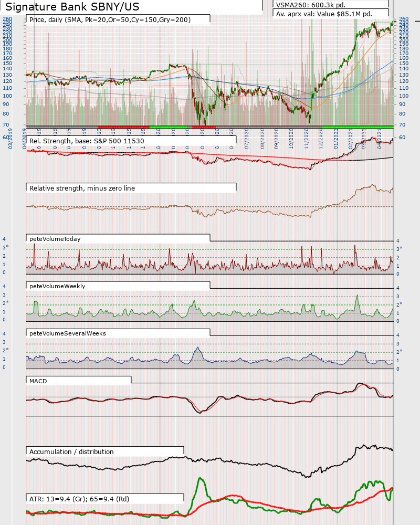Screen dimensions: 420x525
Task: Click the 09/2020 date axis label
Action: pos(277,138)
